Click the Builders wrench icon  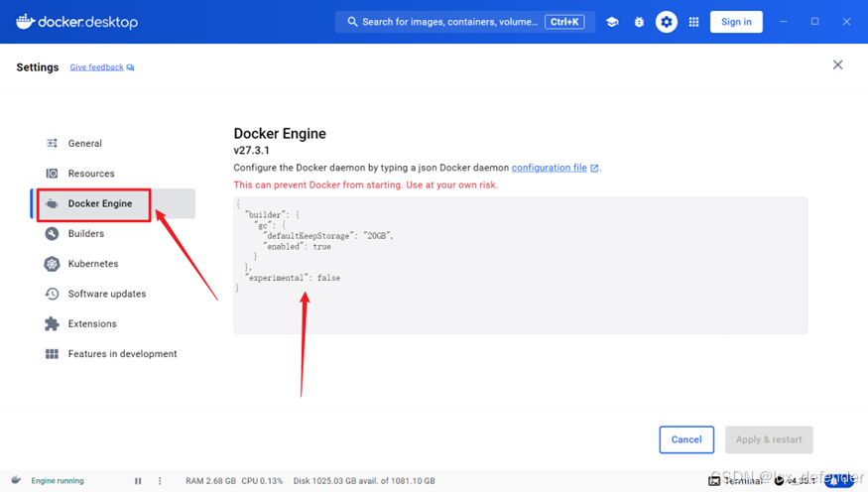(x=52, y=233)
